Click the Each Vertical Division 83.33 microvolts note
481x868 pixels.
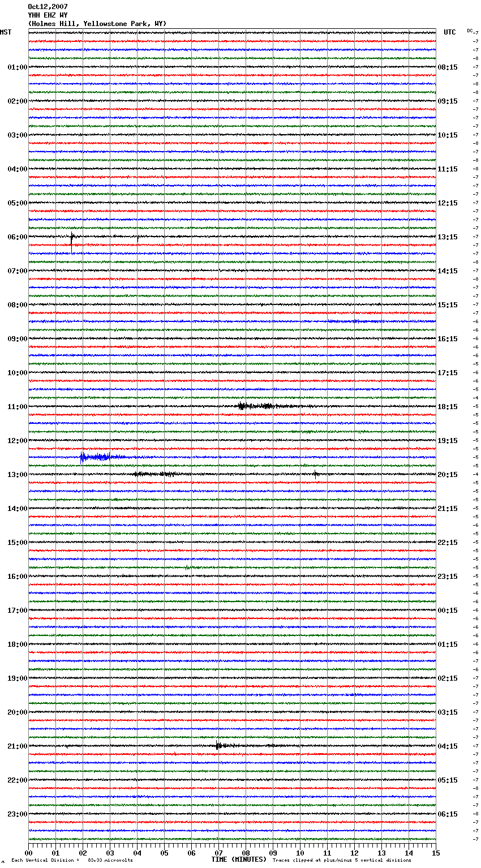pyautogui.click(x=72, y=861)
